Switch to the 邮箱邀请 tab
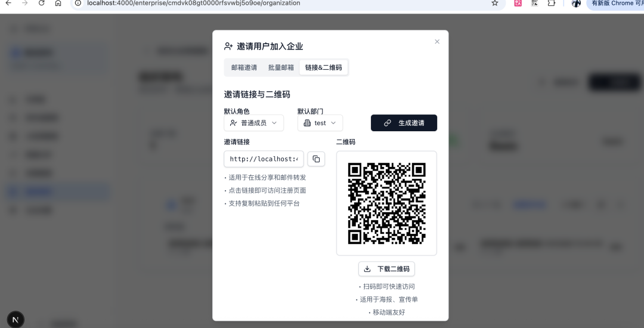Viewport: 644px width, 328px height. coord(244,67)
